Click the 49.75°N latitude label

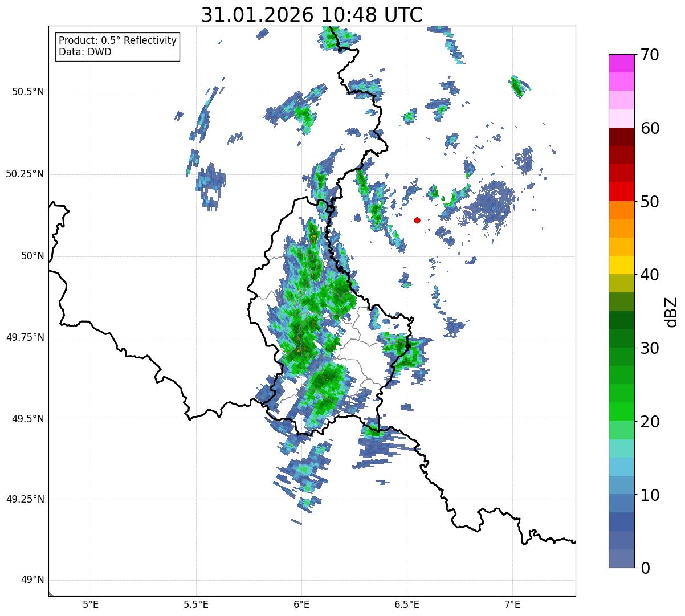25,337
